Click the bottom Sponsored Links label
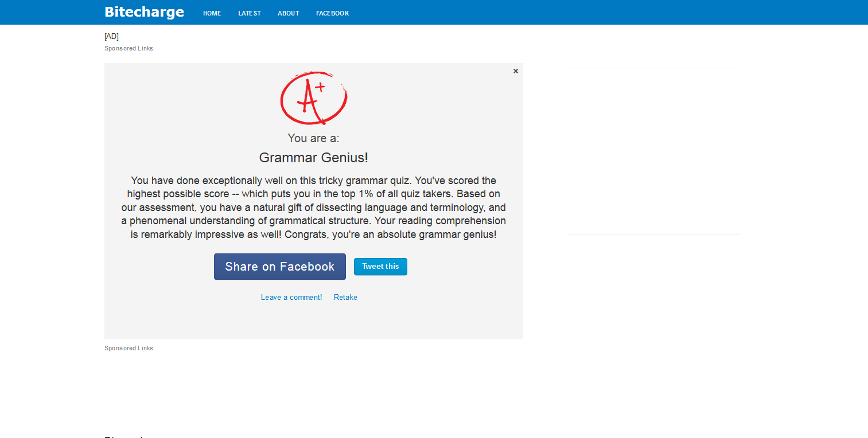The height and width of the screenshot is (438, 868). click(129, 348)
